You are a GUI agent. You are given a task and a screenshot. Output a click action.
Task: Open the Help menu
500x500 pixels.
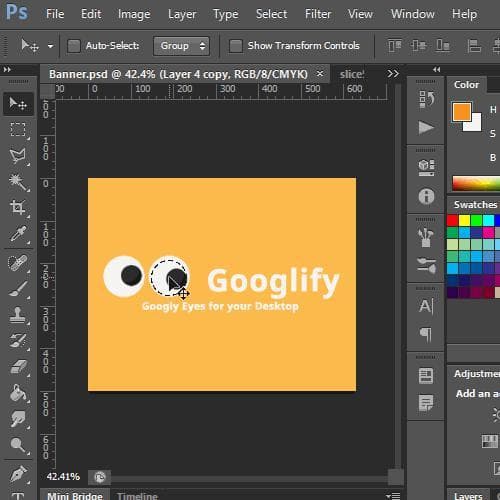click(x=464, y=14)
